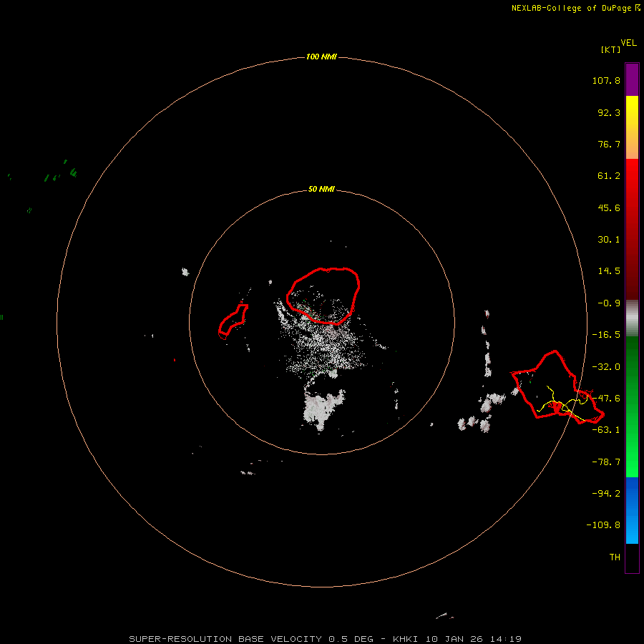Click the yellow-orange color bar segment
This screenshot has width=644, height=644.
click(x=632, y=127)
